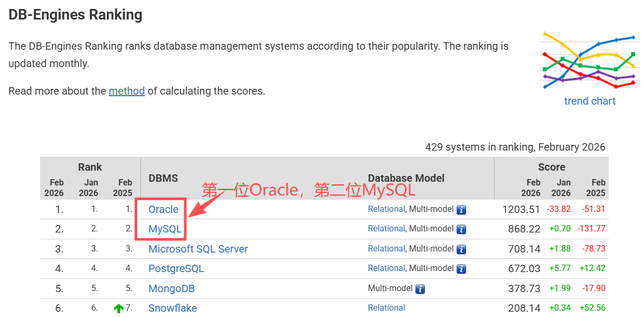Click info icon for Microsoft SQL Server
This screenshot has width=644, height=317.
click(461, 249)
